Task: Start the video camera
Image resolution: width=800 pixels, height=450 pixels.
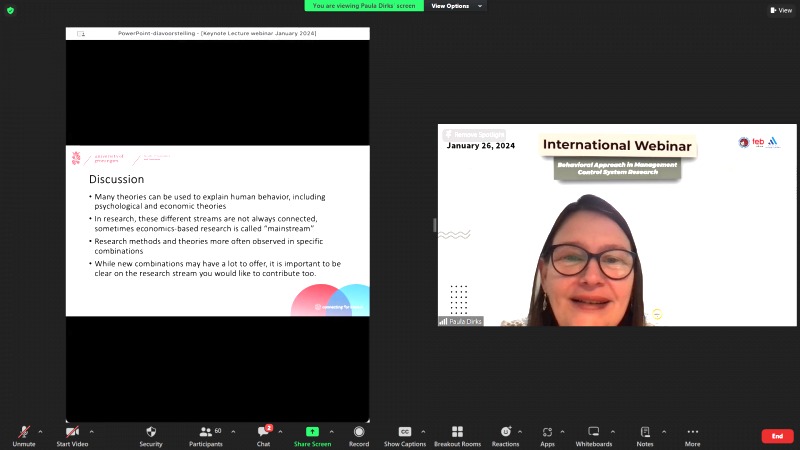Action: 72,435
